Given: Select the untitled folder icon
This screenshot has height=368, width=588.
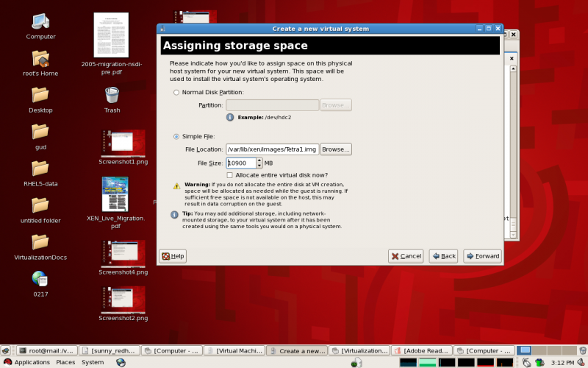Looking at the screenshot, I should coord(40,206).
